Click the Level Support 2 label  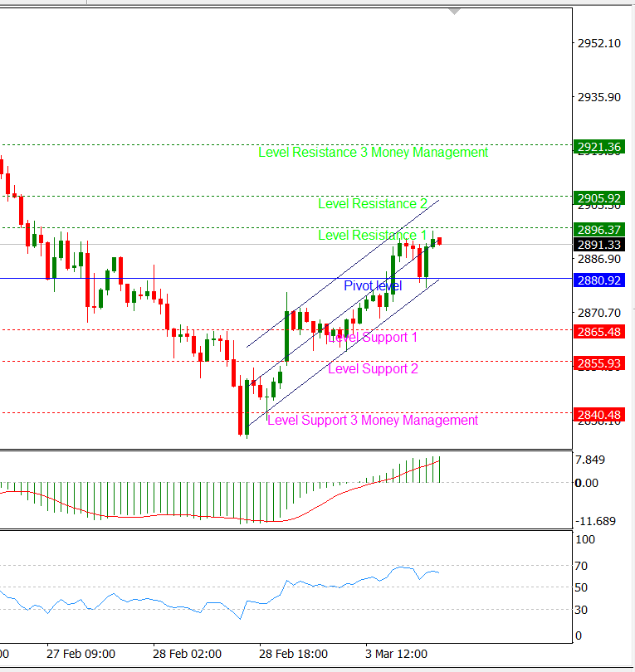[x=373, y=369]
